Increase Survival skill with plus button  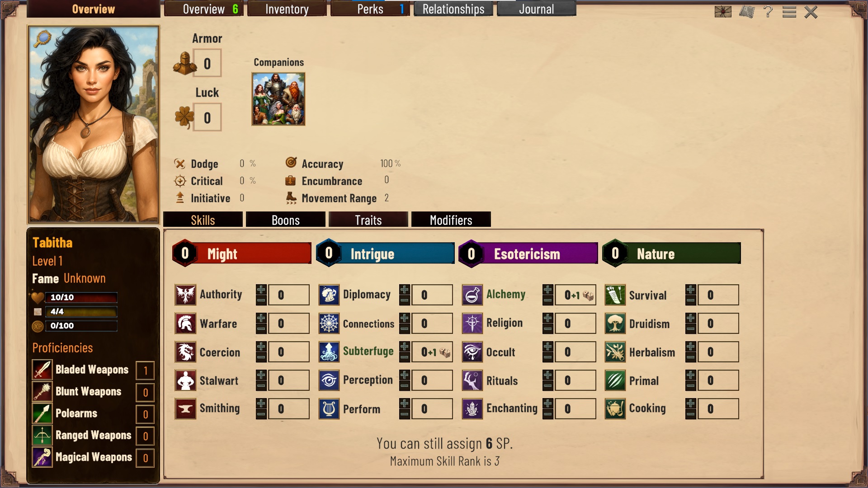coord(691,290)
